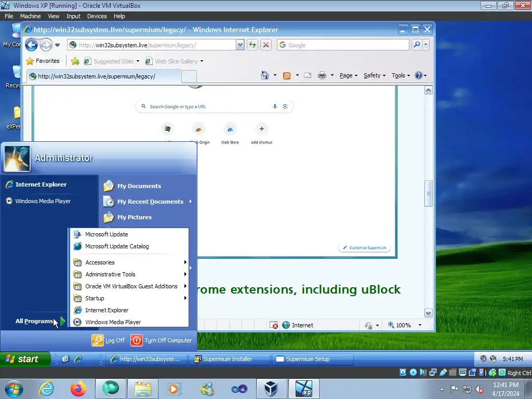Click the IE address bar URL field
Screen dimensions: 532x399
tap(156, 45)
